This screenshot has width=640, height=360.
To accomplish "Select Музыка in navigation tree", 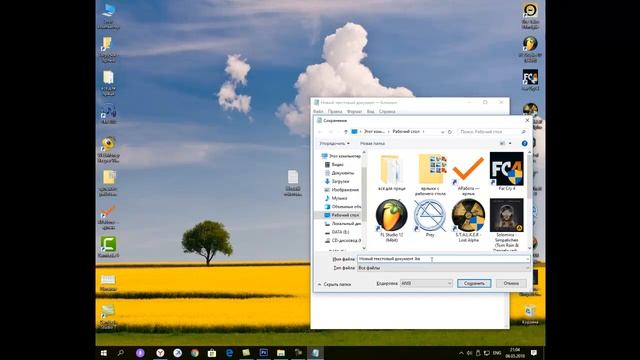I will point(336,198).
